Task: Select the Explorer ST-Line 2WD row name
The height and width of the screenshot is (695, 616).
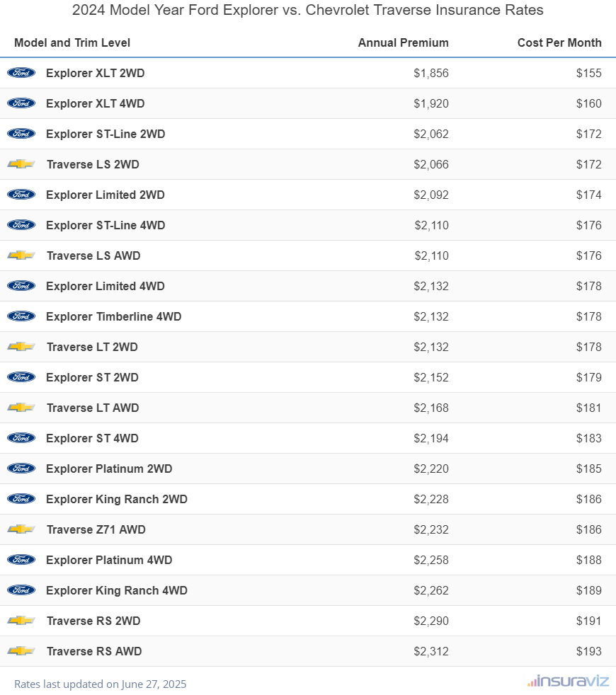Action: [x=105, y=134]
